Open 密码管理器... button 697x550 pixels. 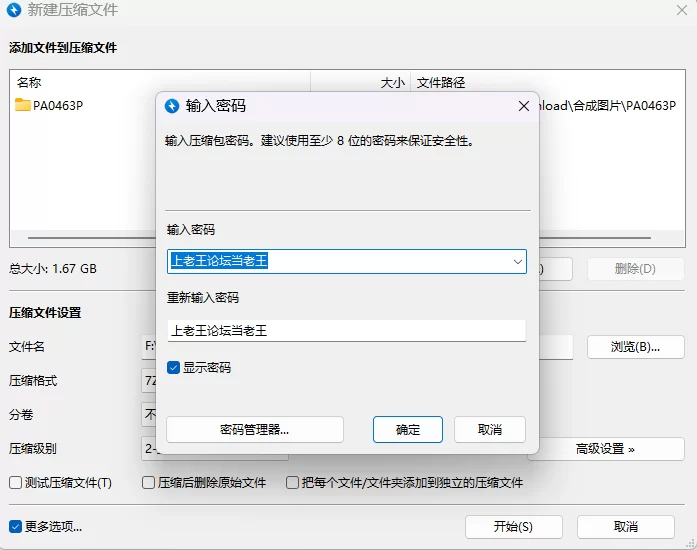(x=255, y=430)
